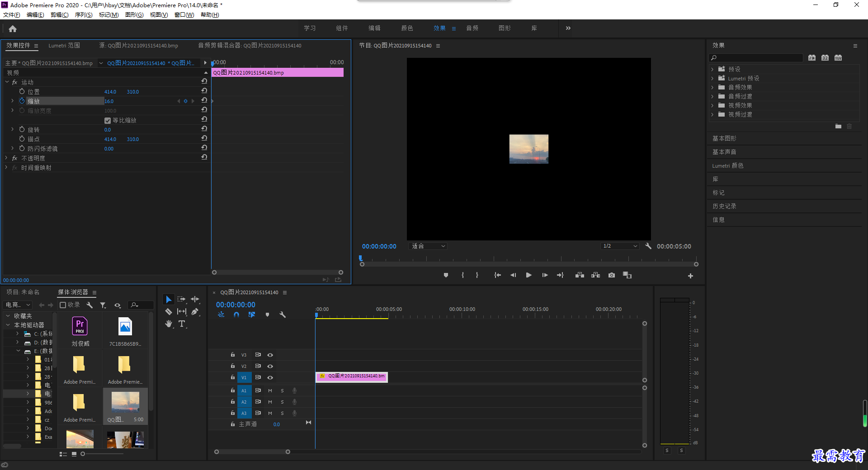868x470 pixels.
Task: Toggle Position animation stopwatch
Action: click(x=22, y=91)
